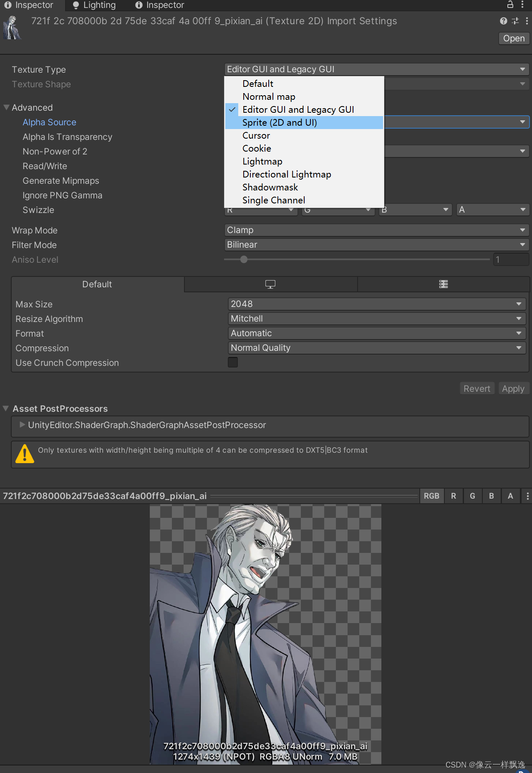Pick Directional Lightmap option
This screenshot has height=773, width=532.
click(304, 174)
